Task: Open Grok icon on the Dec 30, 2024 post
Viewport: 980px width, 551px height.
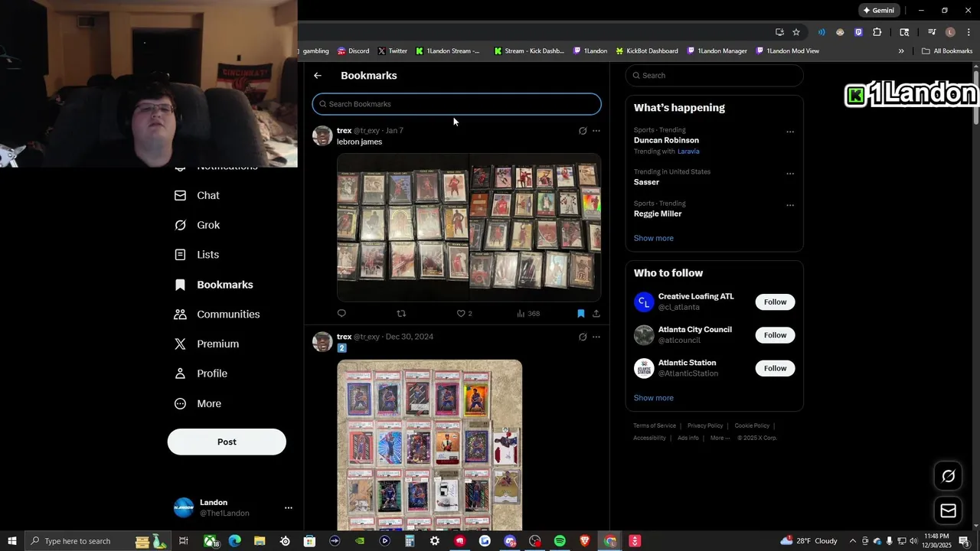Action: click(583, 337)
